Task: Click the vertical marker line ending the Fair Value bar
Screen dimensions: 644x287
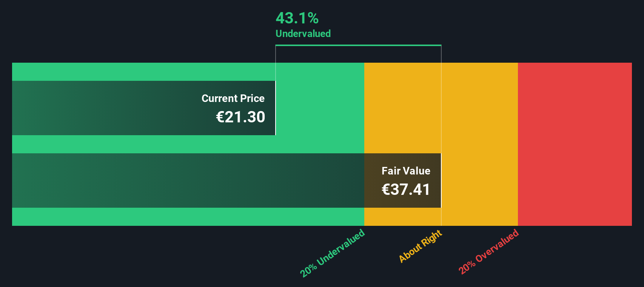Action: (441, 181)
